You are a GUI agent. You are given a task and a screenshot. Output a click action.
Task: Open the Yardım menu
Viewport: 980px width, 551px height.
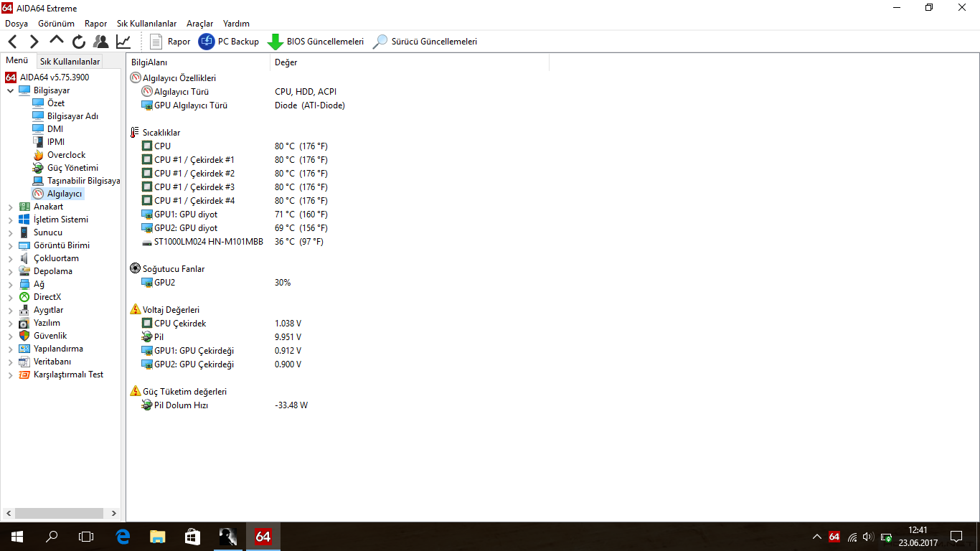[x=237, y=24]
